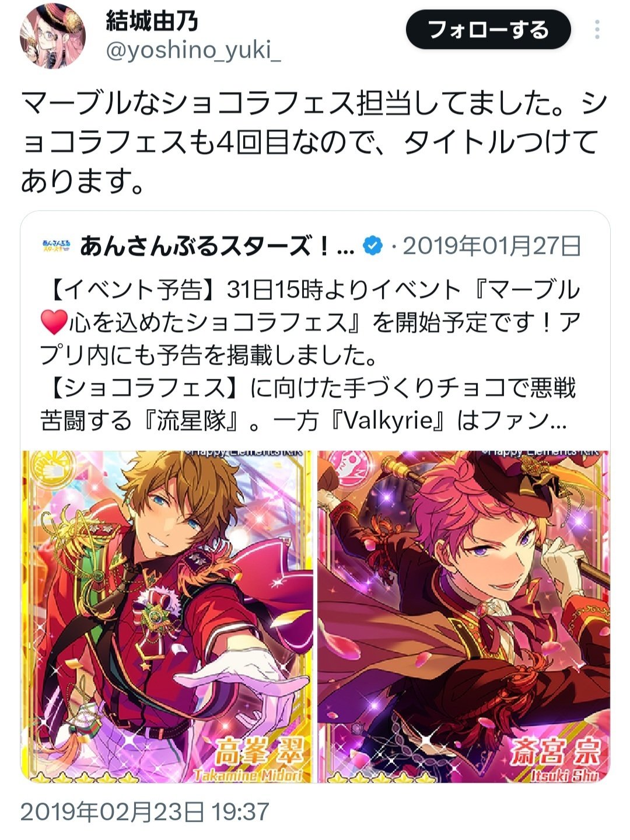Screen dimensions: 630x840
Task: Click the star rarity row on Shu's card
Action: coord(378,778)
